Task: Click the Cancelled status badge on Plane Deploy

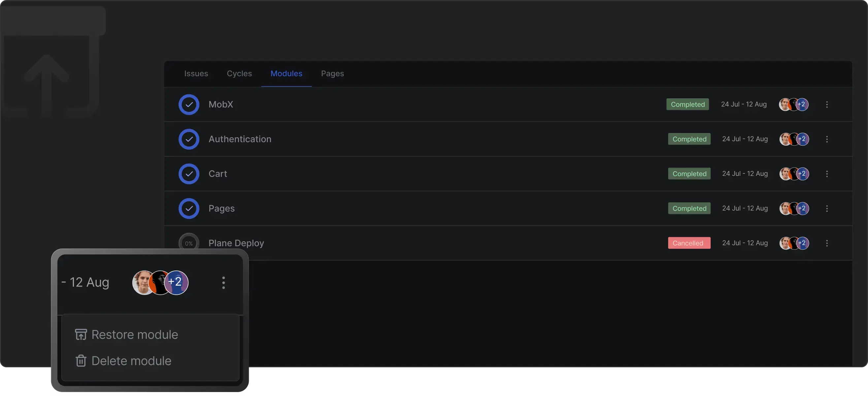Action: click(x=689, y=243)
